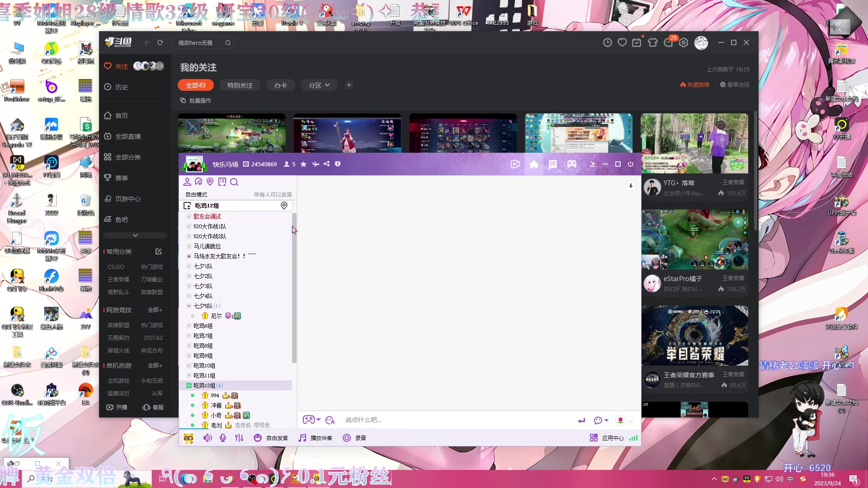Open 应用中心 app center

tap(607, 438)
